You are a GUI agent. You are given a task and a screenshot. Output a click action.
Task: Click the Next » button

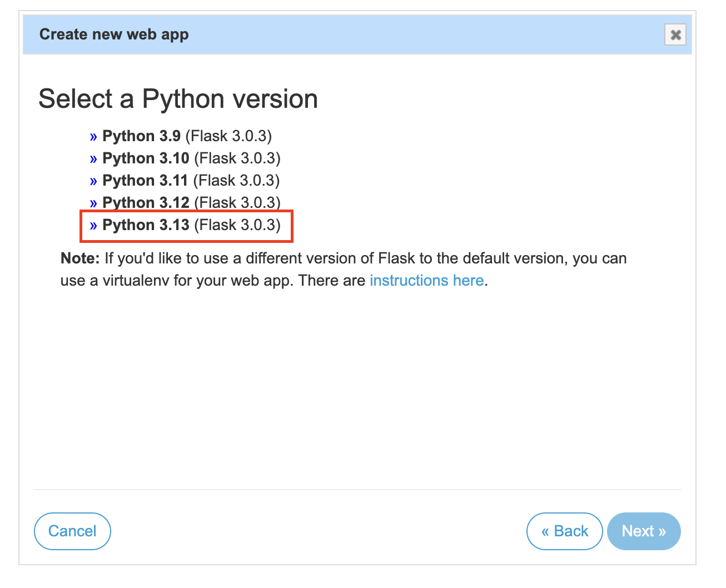644,531
